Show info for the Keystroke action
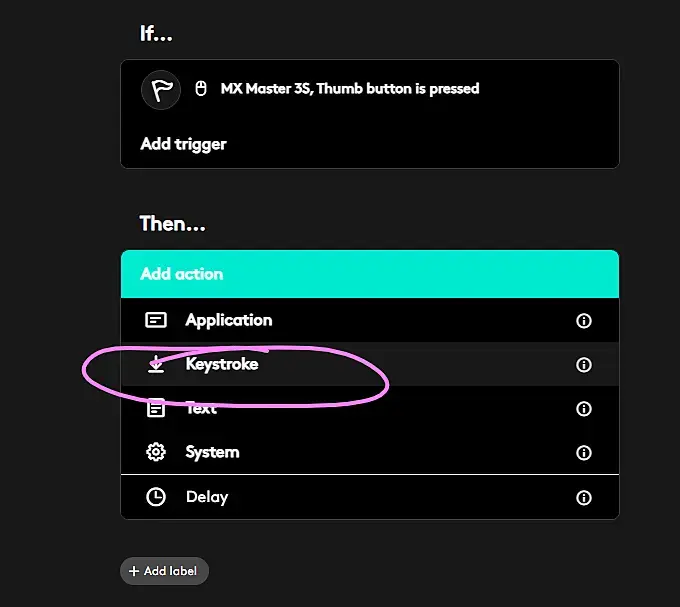 tap(584, 365)
